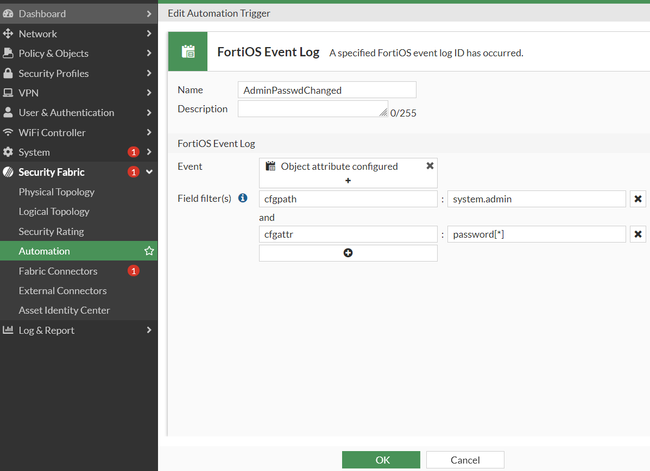Image resolution: width=650 pixels, height=471 pixels.
Task: Click into the Description text box
Action: tap(313, 109)
